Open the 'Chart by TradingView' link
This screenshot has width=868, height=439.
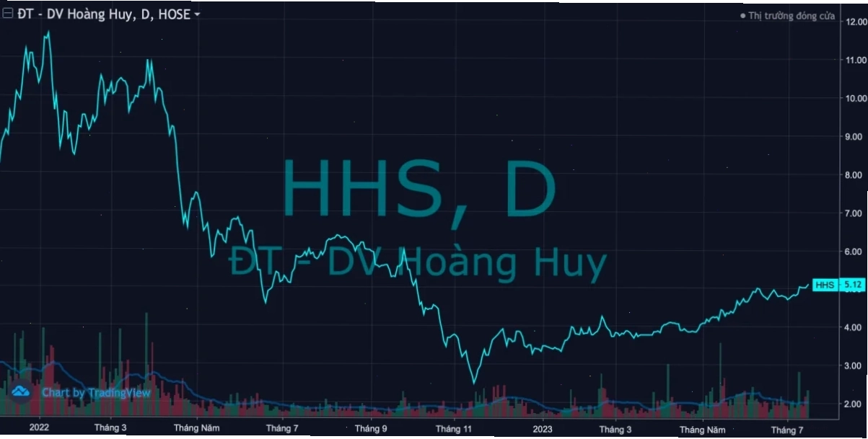[96, 393]
